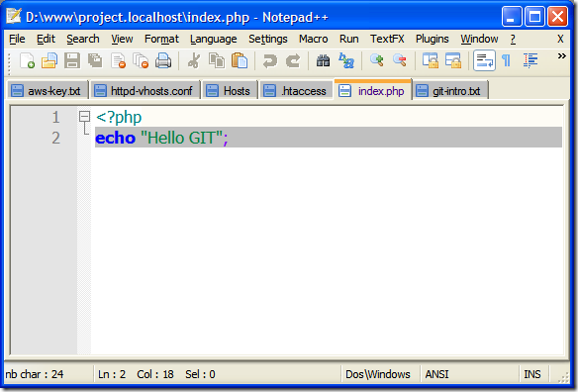Screen dimensions: 578x392
Task: Expand hidden toolbar buttons chevron
Action: coord(561,56)
